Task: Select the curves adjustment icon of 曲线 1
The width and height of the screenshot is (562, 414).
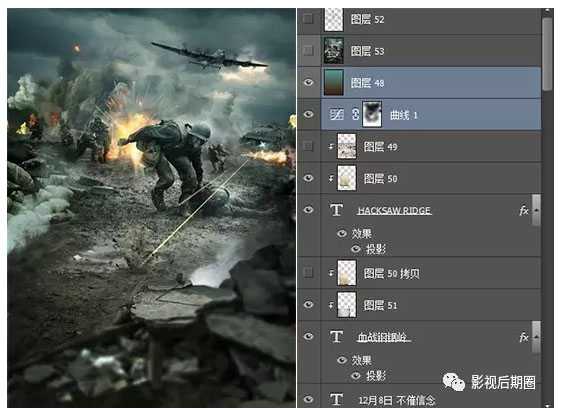Action: tap(336, 114)
